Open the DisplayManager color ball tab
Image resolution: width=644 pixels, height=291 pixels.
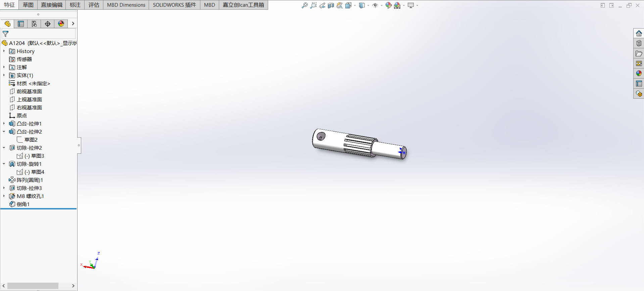point(61,24)
